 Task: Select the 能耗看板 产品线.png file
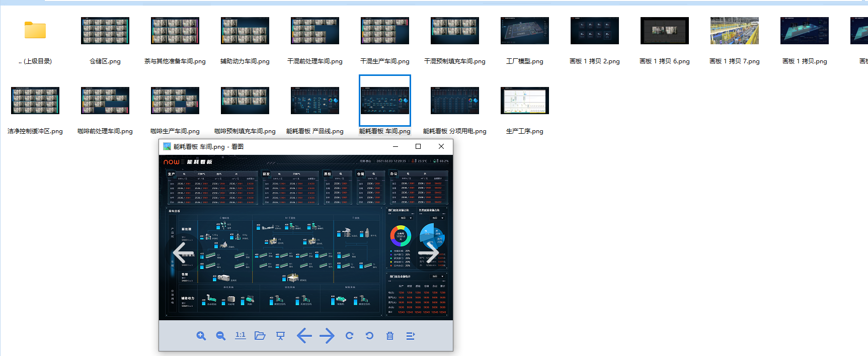(x=314, y=101)
